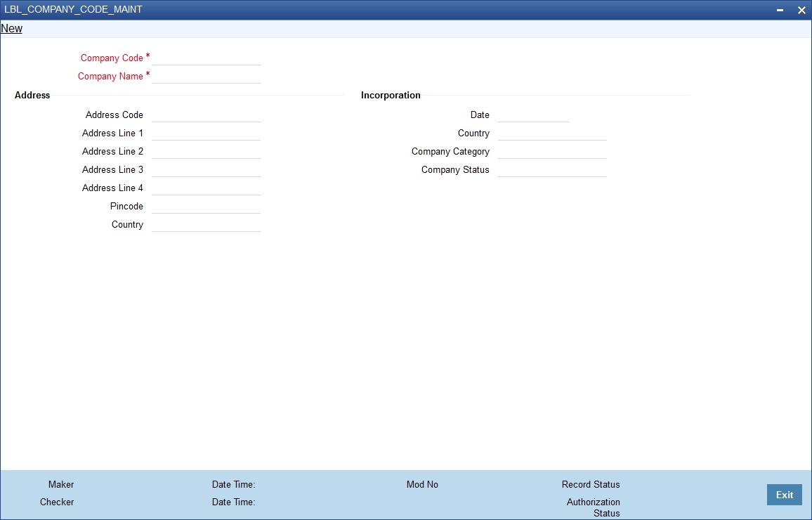Click Country field under Address section
The width and height of the screenshot is (812, 520).
206,223
